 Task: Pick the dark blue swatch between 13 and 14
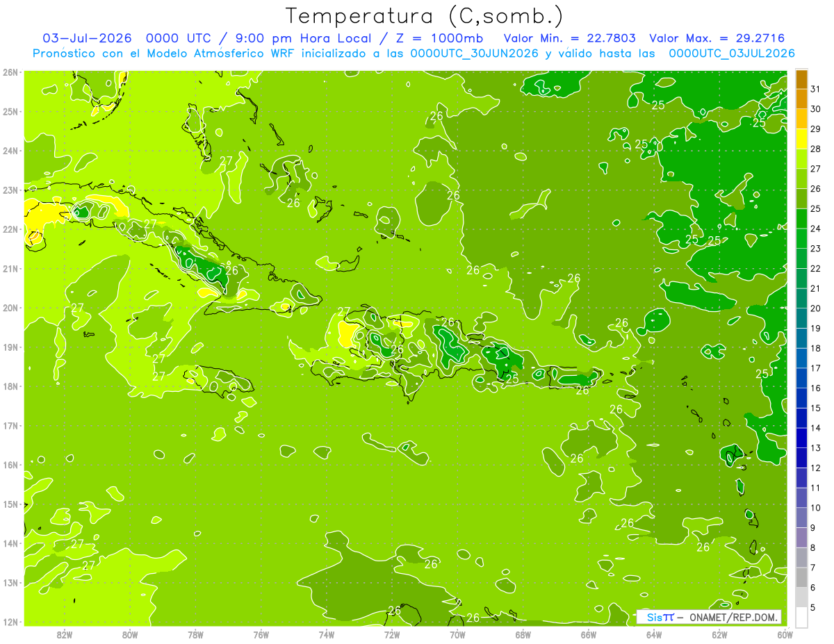[x=801, y=438]
